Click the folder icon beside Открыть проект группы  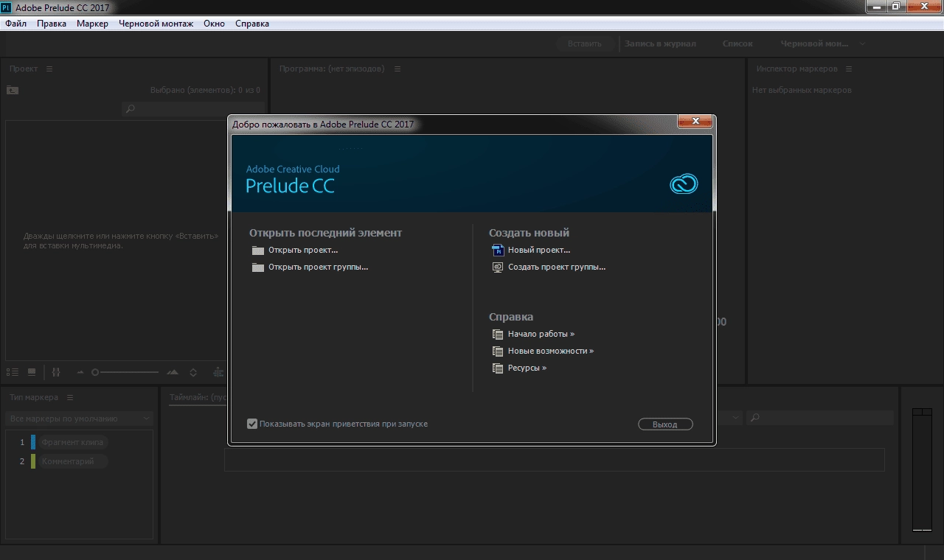[257, 267]
